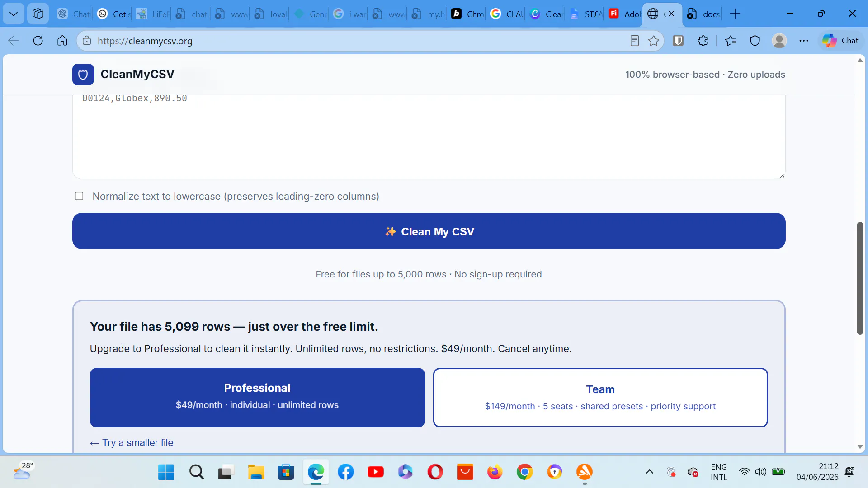868x488 pixels.
Task: Choose the Team $149/month plan
Action: tap(600, 398)
